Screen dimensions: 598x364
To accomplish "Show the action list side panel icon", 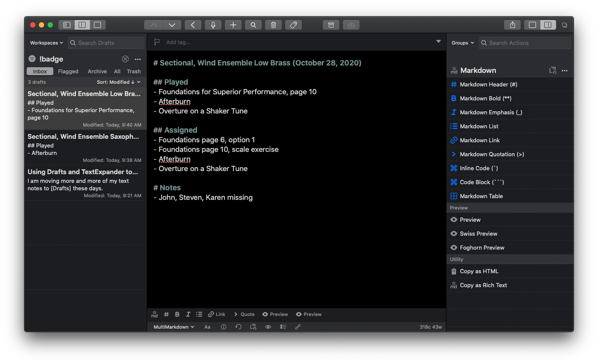I will [x=548, y=25].
